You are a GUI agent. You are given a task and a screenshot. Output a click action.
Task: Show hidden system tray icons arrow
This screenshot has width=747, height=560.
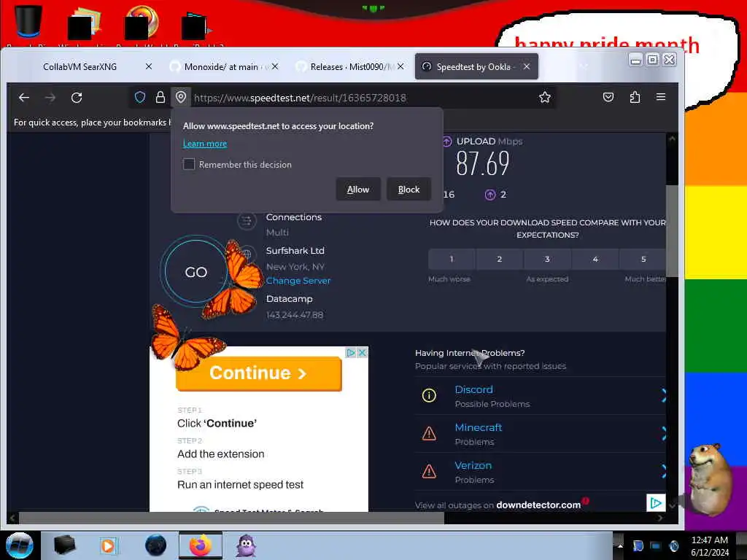point(620,545)
